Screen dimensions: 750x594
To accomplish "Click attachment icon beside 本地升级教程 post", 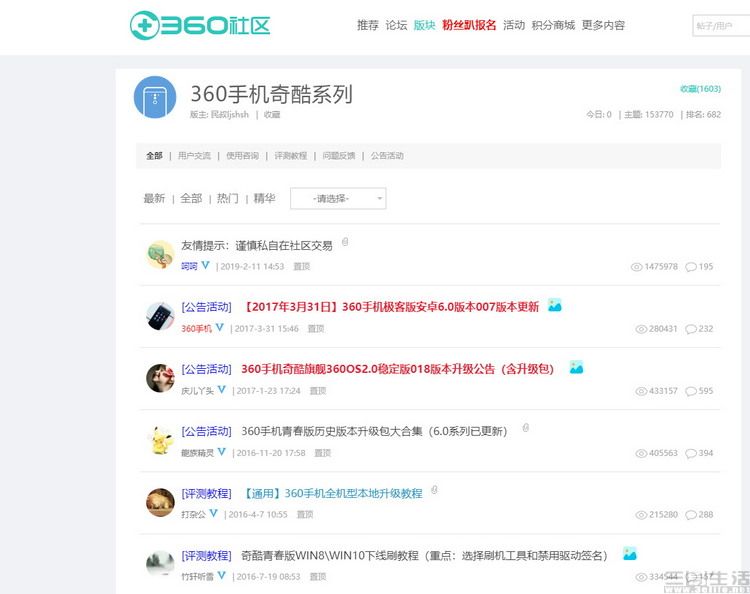I will pyautogui.click(x=434, y=492).
